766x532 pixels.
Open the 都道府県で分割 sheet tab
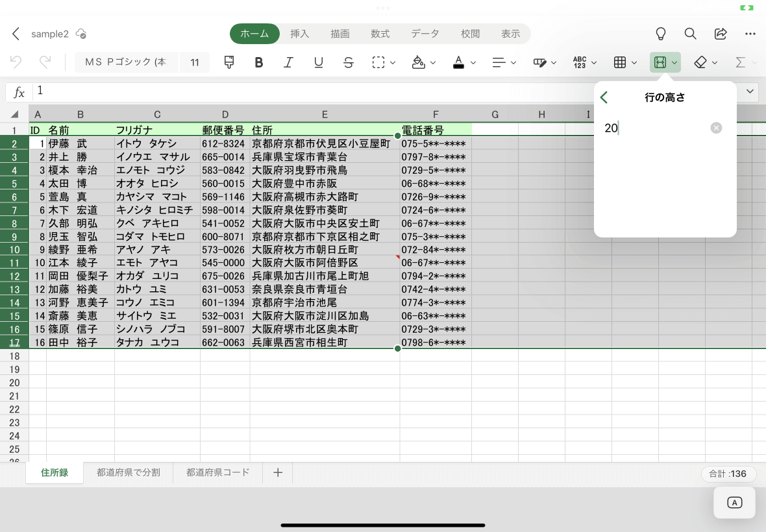[x=129, y=472]
